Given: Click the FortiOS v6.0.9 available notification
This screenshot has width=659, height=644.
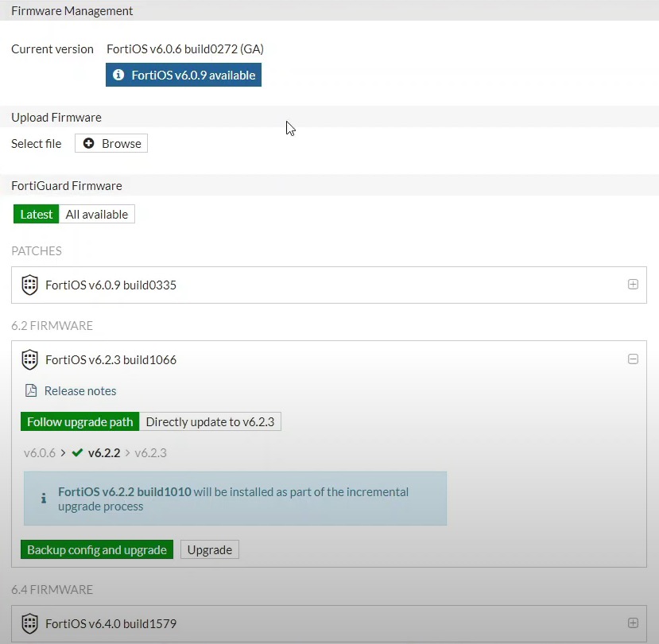Looking at the screenshot, I should 184,75.
